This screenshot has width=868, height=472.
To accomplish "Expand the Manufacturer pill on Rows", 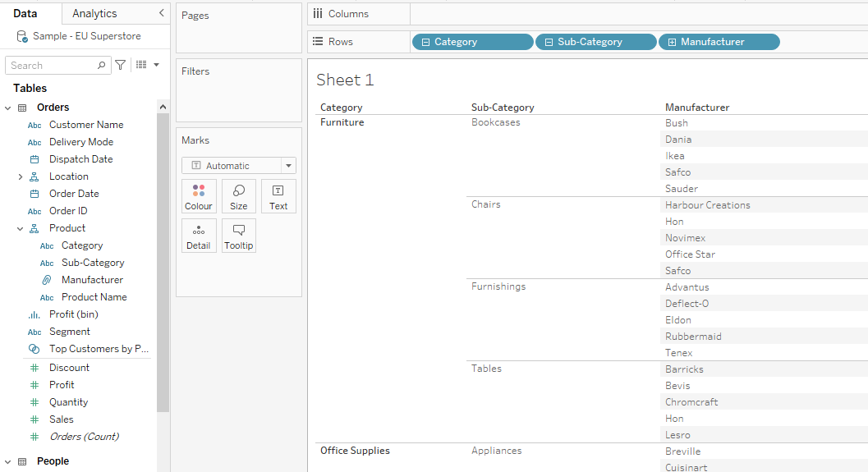I will point(672,42).
